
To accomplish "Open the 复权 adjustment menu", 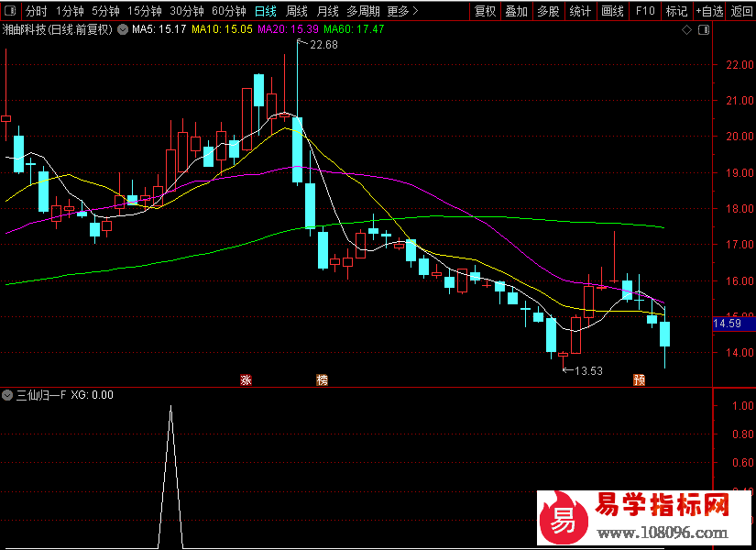I will tap(485, 11).
